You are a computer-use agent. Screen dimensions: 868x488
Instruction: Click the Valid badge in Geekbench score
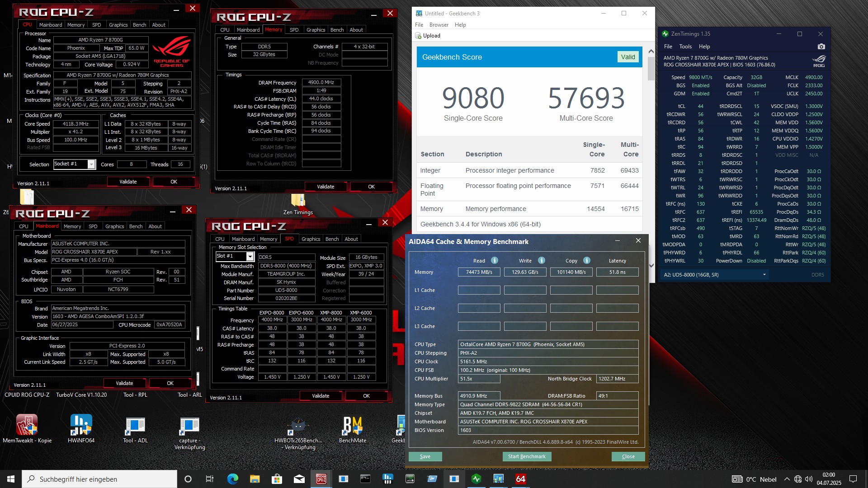click(x=627, y=57)
